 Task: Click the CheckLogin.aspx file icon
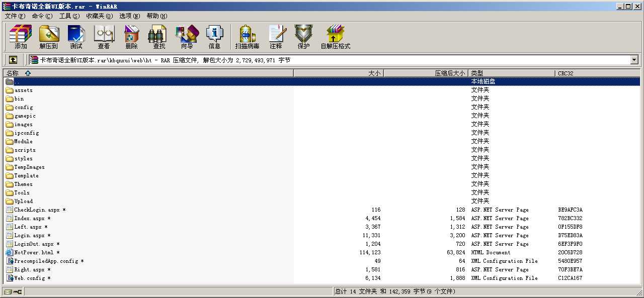(10, 210)
